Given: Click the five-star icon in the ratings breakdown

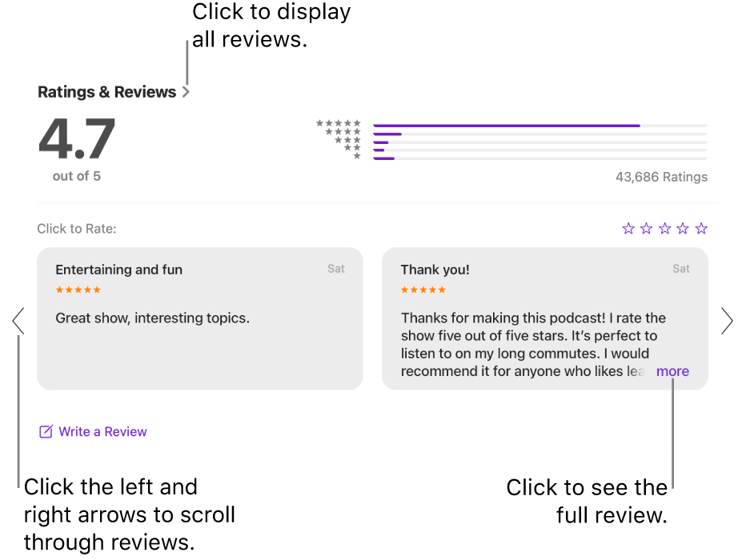Looking at the screenshot, I should click(338, 122).
